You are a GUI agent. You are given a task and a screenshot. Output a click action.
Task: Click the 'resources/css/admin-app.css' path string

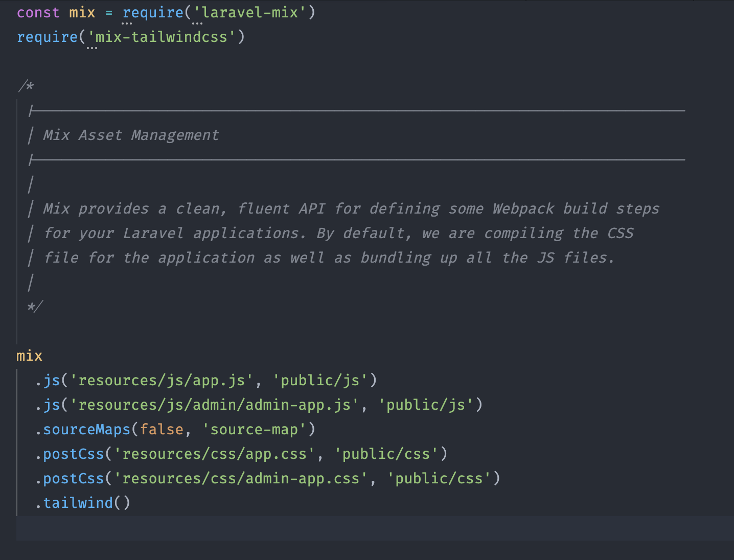[x=241, y=478]
